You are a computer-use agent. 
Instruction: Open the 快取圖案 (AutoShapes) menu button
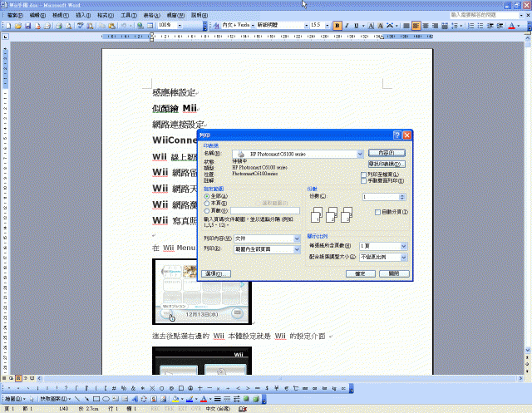coord(56,399)
